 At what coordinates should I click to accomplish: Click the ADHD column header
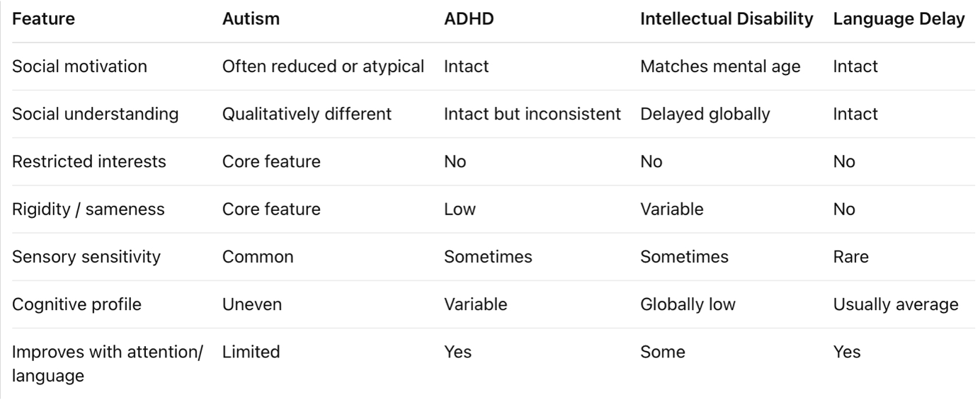[469, 19]
